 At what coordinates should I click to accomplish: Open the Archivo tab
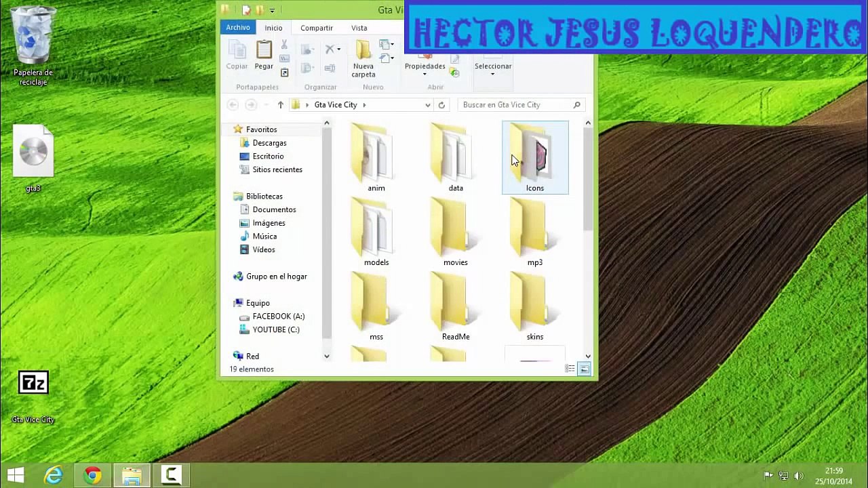pos(238,27)
